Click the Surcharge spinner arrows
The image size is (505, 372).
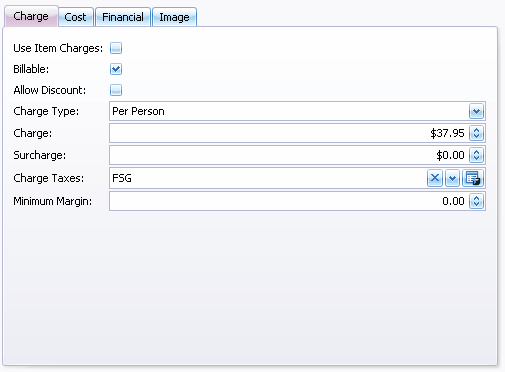click(x=476, y=155)
